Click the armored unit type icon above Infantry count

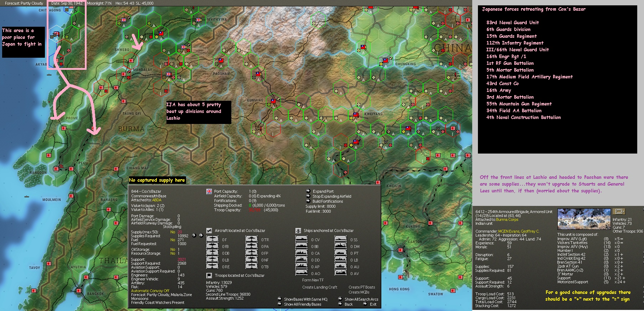coord(619,212)
